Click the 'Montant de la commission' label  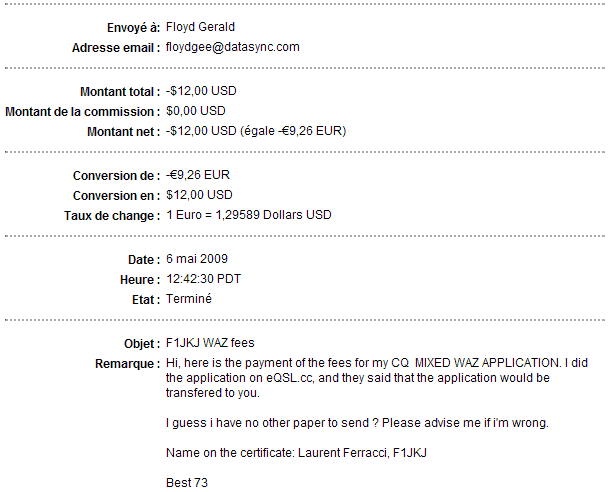coord(81,111)
